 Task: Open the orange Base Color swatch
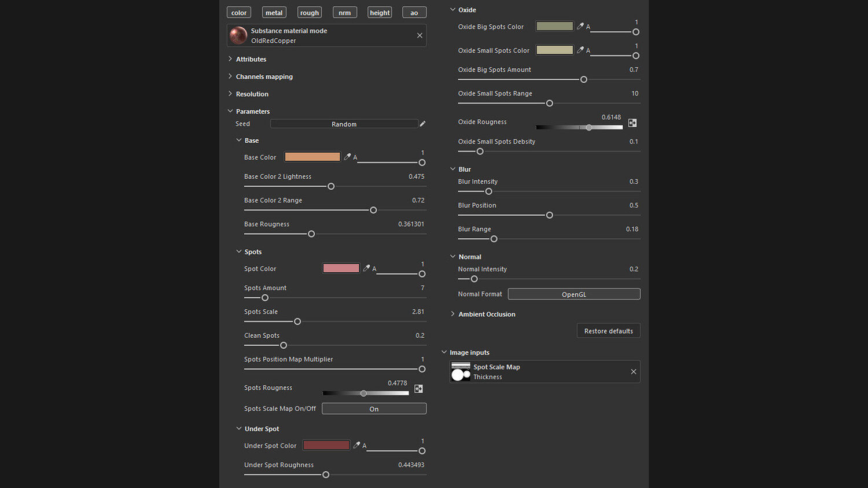click(312, 157)
